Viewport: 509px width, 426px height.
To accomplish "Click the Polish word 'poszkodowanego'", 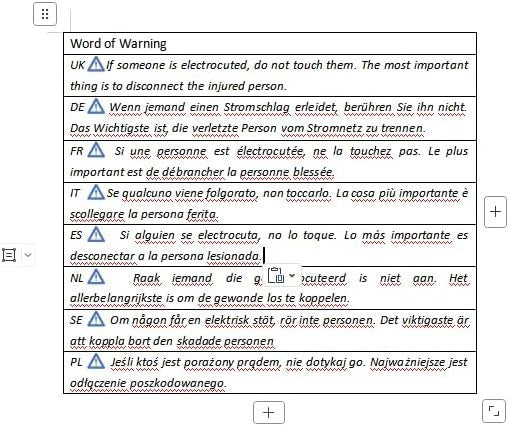I will click(x=177, y=383).
